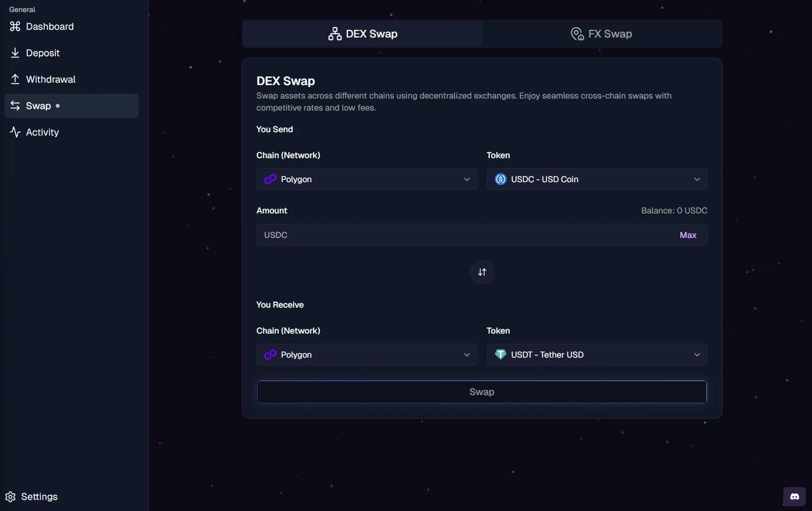Image resolution: width=812 pixels, height=511 pixels.
Task: Click the DEX Swap network icon on tab
Action: coord(335,34)
